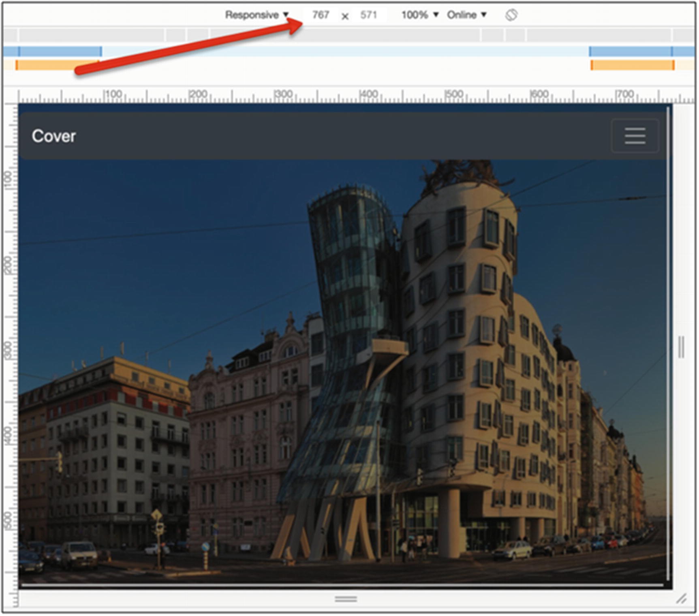Edit the viewport width field showing 767
Viewport: 699px width, 616px height.
point(321,15)
